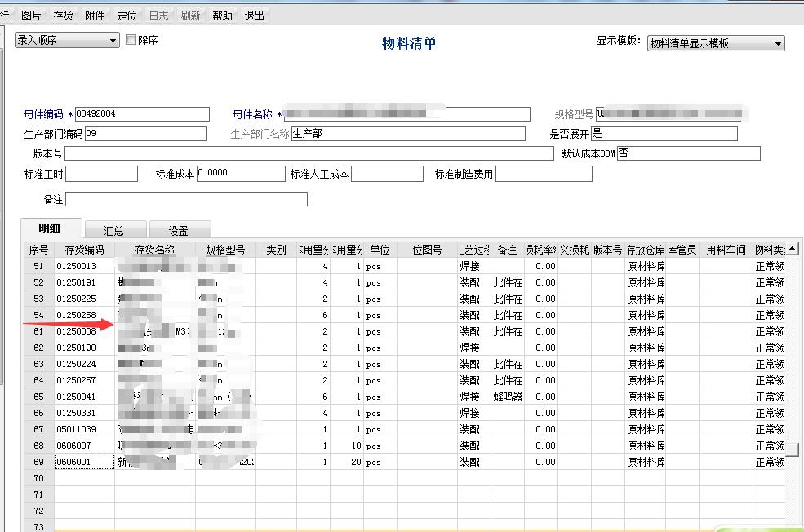Open the 录入顺序 sort dropdown

coord(67,40)
